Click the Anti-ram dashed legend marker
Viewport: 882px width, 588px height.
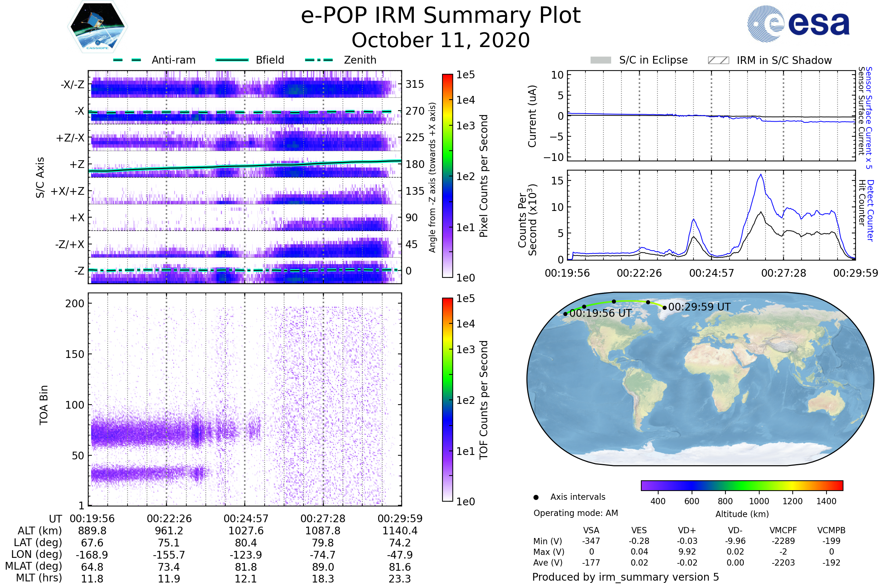[127, 60]
